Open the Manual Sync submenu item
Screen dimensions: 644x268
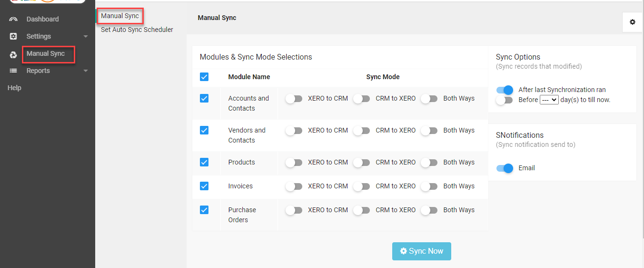pyautogui.click(x=120, y=16)
